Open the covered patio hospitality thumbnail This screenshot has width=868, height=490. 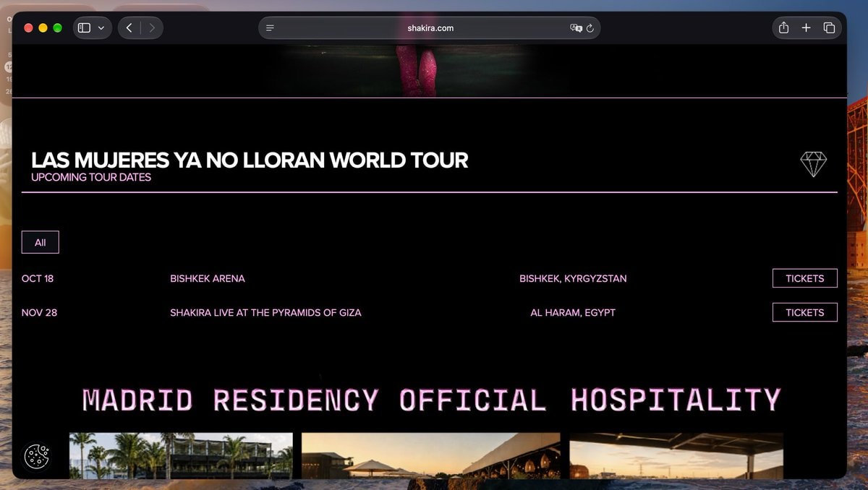click(676, 455)
